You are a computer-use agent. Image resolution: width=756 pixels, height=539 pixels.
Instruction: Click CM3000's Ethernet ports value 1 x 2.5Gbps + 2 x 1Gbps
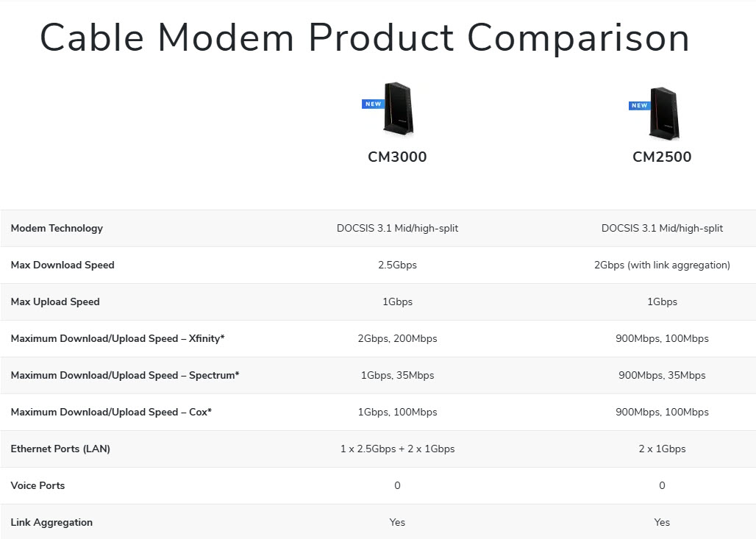coord(397,449)
